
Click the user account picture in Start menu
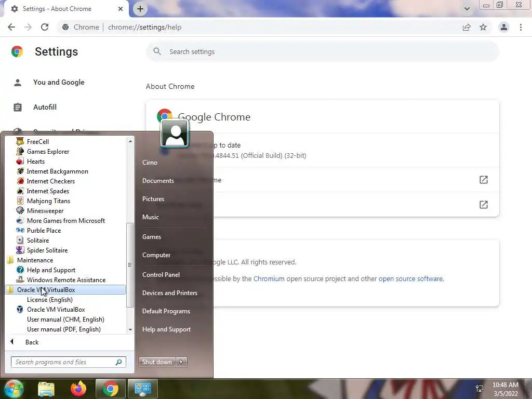[x=175, y=133]
